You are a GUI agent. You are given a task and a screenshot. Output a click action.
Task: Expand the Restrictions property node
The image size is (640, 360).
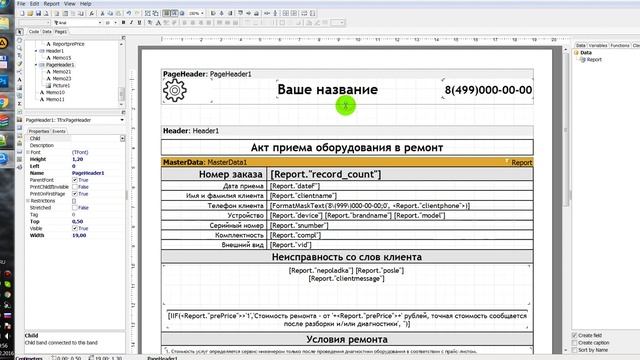(x=28, y=201)
